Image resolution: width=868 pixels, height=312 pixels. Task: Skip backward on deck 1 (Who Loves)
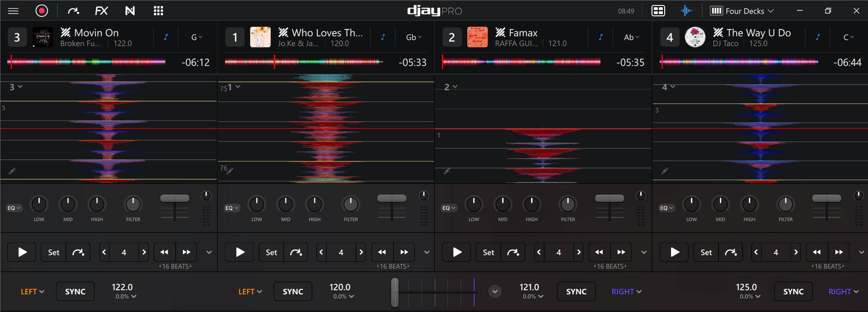(x=382, y=252)
